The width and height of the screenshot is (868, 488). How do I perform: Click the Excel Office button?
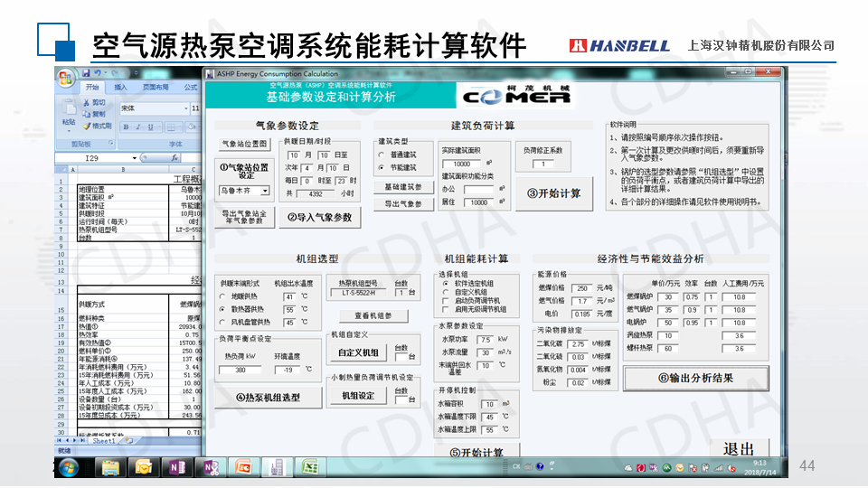tap(65, 79)
